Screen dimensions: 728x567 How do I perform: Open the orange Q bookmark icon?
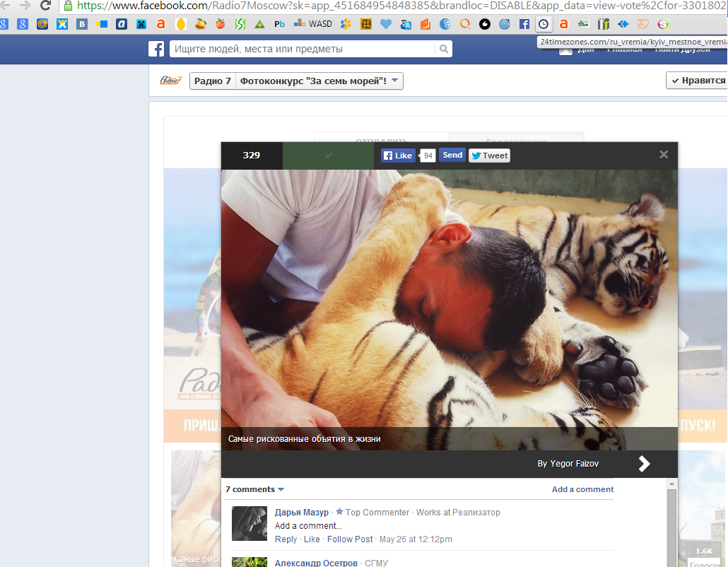[465, 23]
